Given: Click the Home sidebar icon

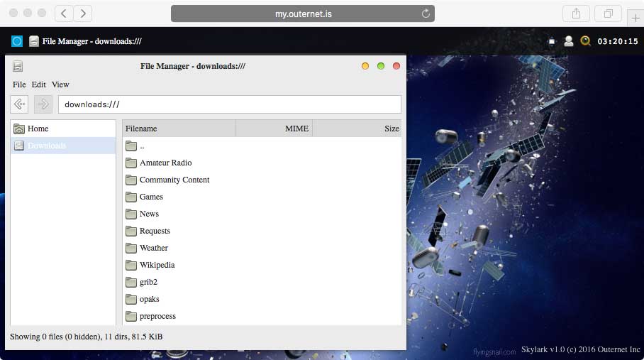Looking at the screenshot, I should pyautogui.click(x=19, y=129).
